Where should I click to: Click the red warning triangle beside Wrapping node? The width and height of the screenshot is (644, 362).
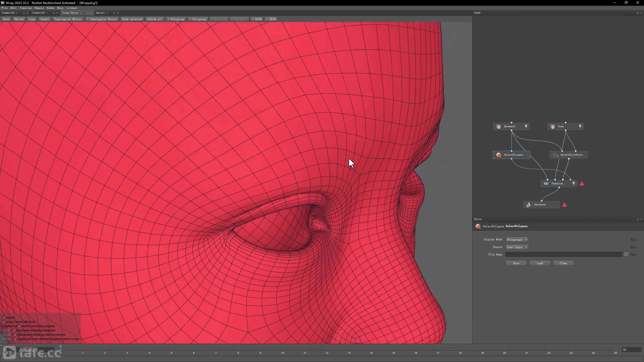pos(582,184)
